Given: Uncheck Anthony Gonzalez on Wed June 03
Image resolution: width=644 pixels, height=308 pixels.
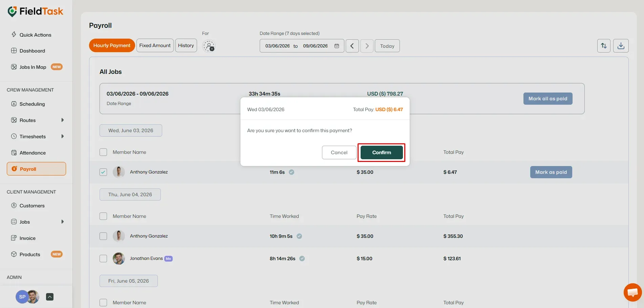Looking at the screenshot, I should [x=103, y=172].
